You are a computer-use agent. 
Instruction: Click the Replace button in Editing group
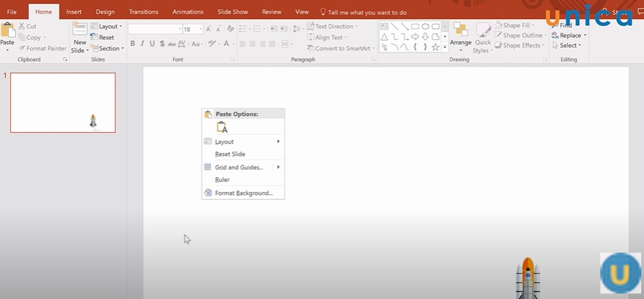coord(570,35)
